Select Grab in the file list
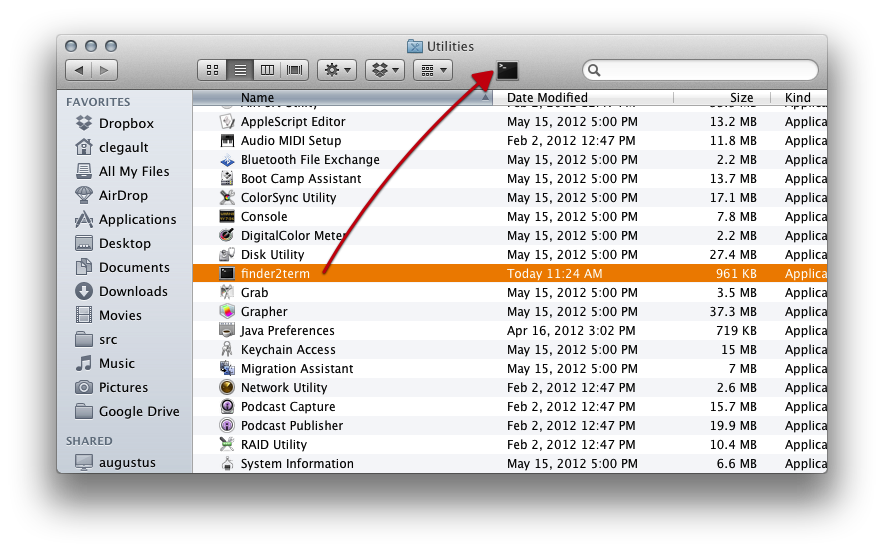Screen dimensions: 884x552 point(510,293)
